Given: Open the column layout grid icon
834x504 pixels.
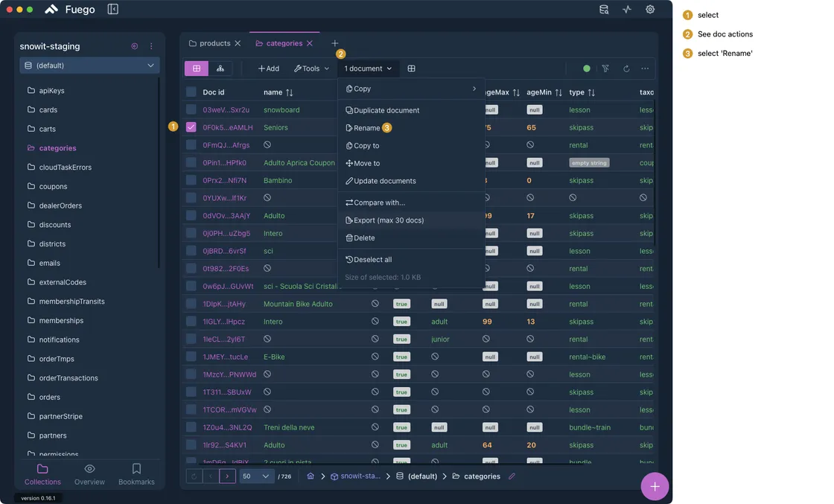Looking at the screenshot, I should click(x=411, y=68).
